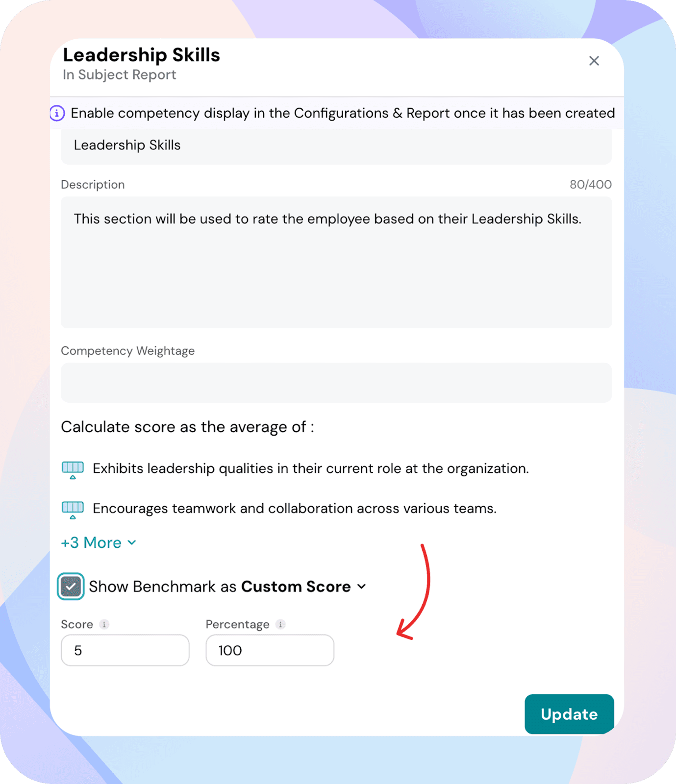Expand the +3 More questions list

tap(91, 543)
